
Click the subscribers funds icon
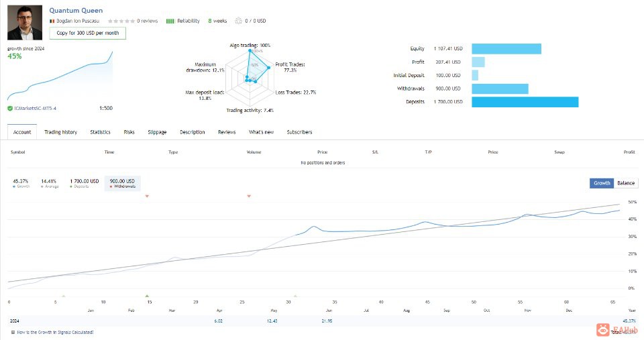238,21
